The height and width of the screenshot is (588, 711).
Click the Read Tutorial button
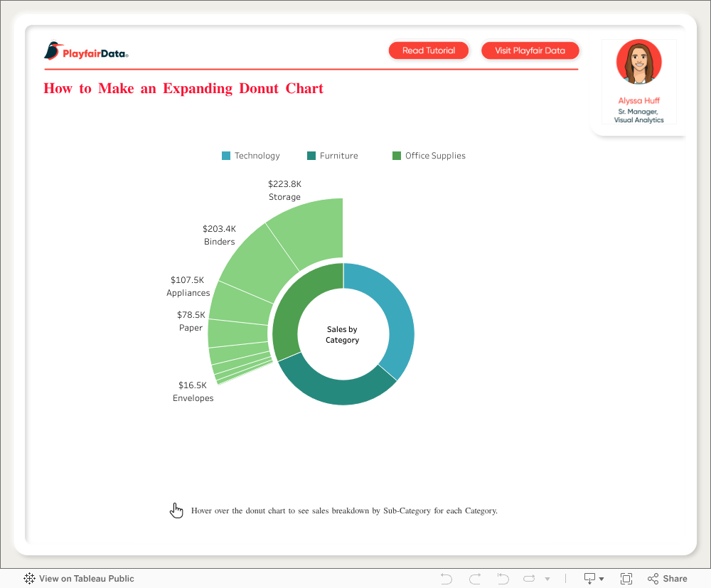coord(429,50)
